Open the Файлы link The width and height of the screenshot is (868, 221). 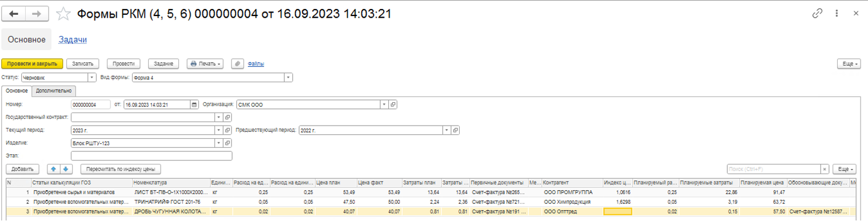coord(256,64)
